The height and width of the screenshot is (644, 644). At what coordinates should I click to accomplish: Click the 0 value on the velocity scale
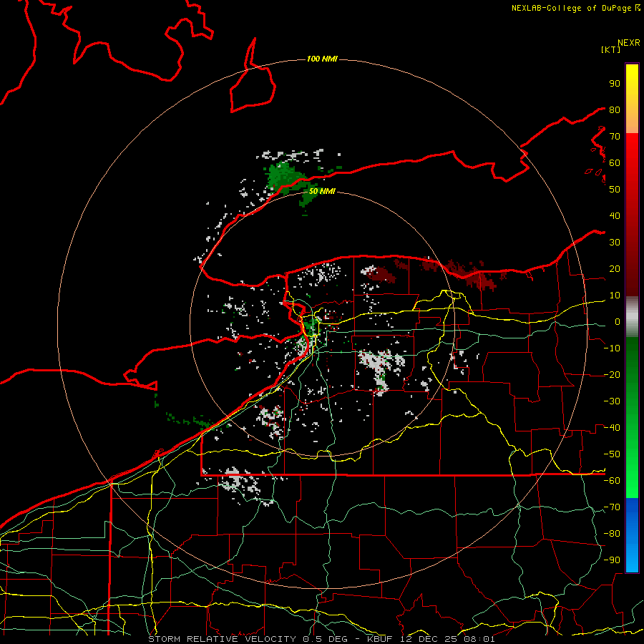click(x=618, y=321)
